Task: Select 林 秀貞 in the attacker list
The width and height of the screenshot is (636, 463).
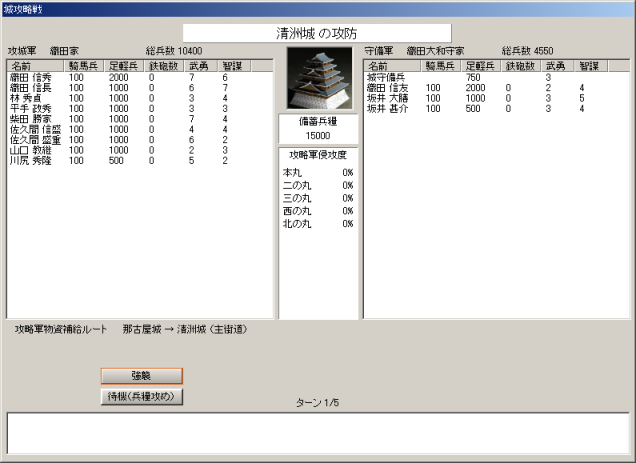Action: (x=29, y=98)
